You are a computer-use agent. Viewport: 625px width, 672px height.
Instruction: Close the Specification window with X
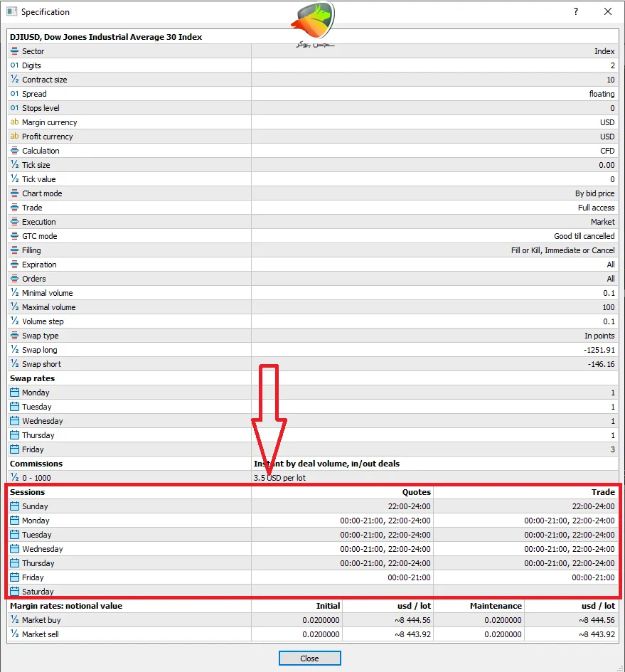[x=608, y=12]
